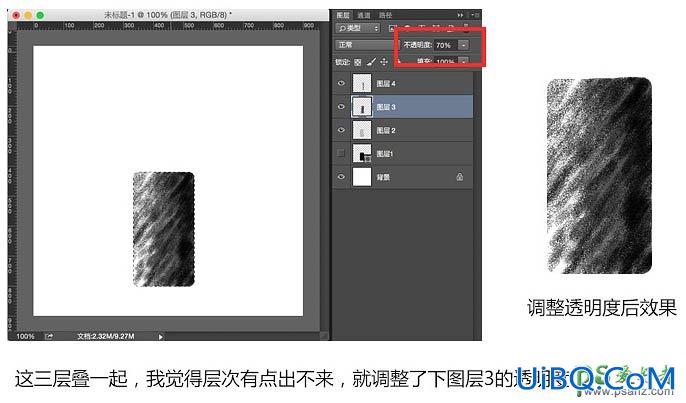Hide layer 图层 4 via eye icon
686x403 pixels.
tap(341, 83)
